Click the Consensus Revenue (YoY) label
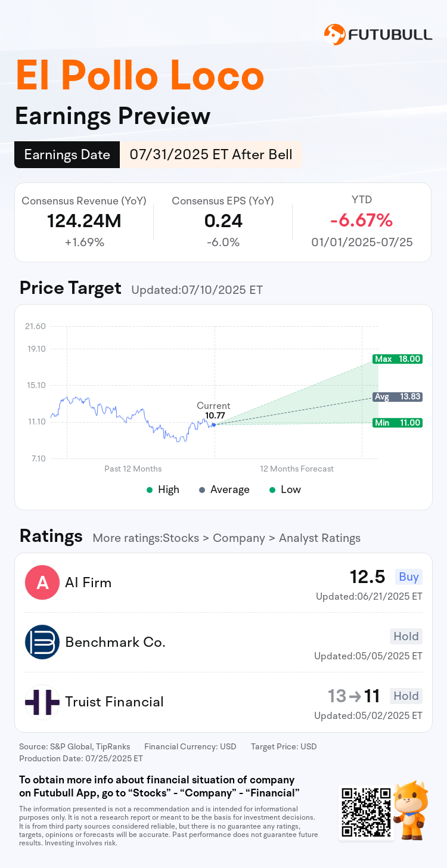Viewport: 447px width, 868px height. click(x=84, y=201)
